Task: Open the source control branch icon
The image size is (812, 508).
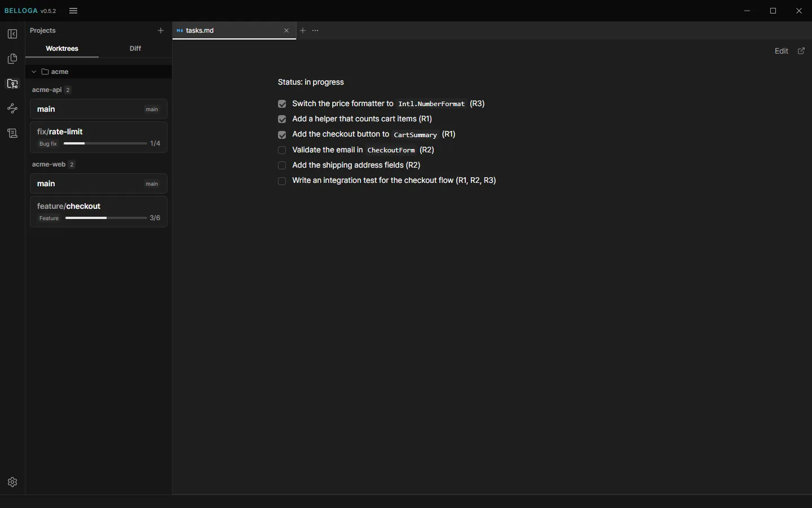Action: (12, 108)
